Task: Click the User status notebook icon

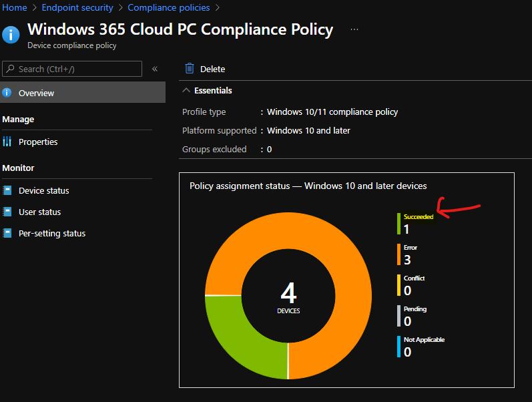Action: [x=7, y=212]
